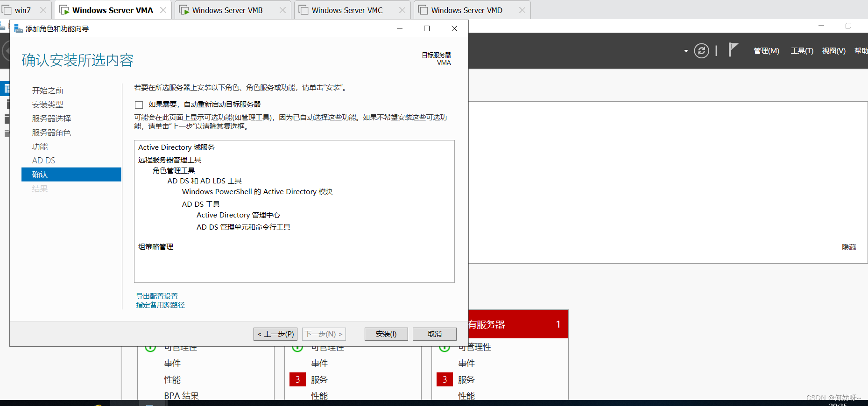Open 服务 in the middle tile
This screenshot has width=868, height=406.
pos(319,379)
